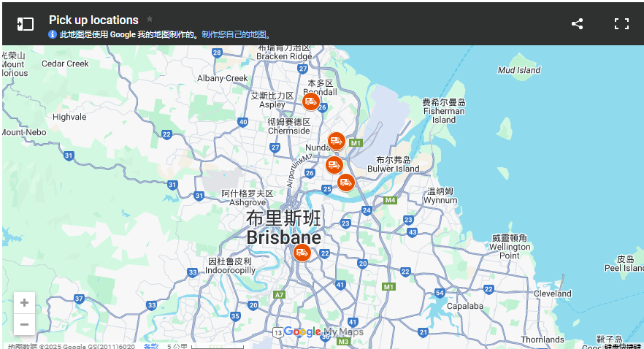This screenshot has height=349, width=644.
Task: Click the Albany Creek label
Action: coord(222,78)
